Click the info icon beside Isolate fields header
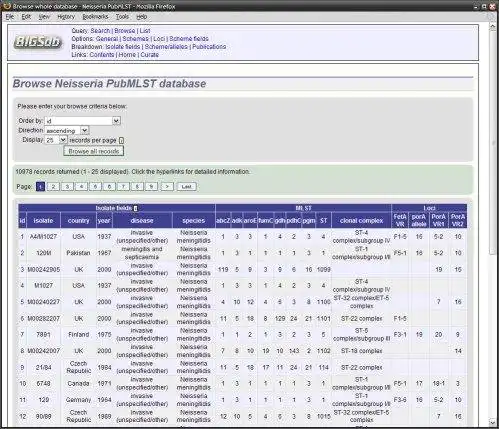The image size is (499, 429). (x=135, y=208)
